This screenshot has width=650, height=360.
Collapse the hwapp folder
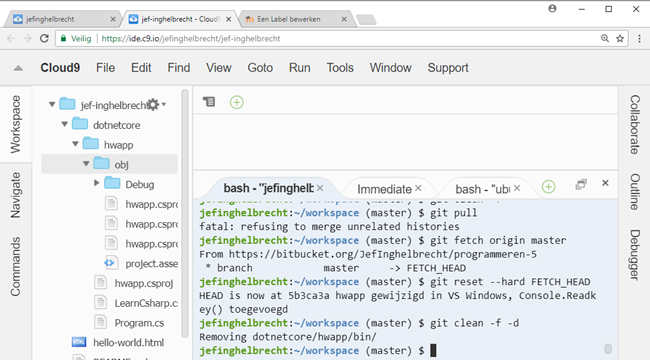[x=75, y=144]
